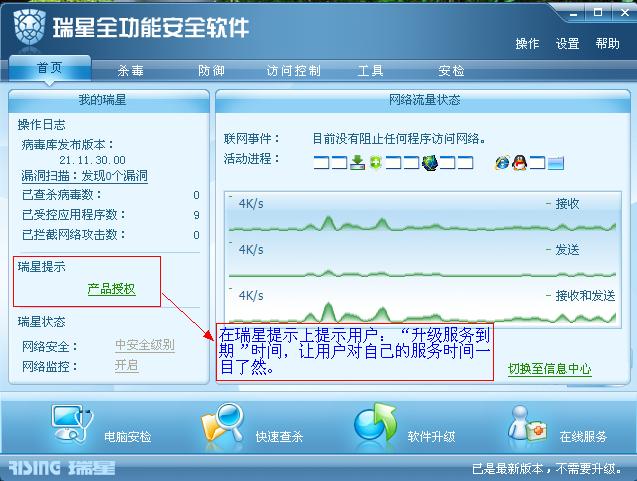This screenshot has width=637, height=481.
Task: Click virus database version 21.11.30.00
Action: pyautogui.click(x=92, y=160)
